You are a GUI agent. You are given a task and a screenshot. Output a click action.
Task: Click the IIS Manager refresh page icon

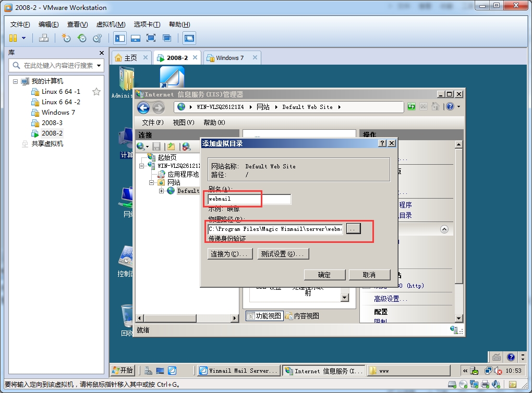click(411, 107)
